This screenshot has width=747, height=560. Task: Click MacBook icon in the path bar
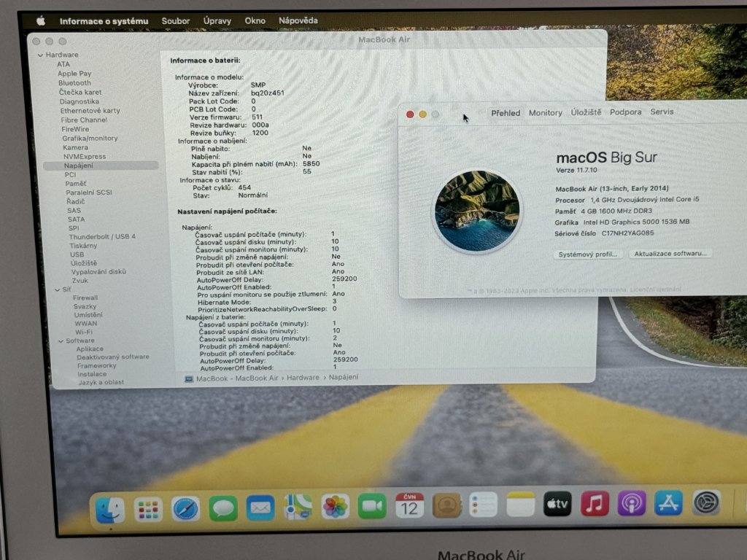(189, 379)
